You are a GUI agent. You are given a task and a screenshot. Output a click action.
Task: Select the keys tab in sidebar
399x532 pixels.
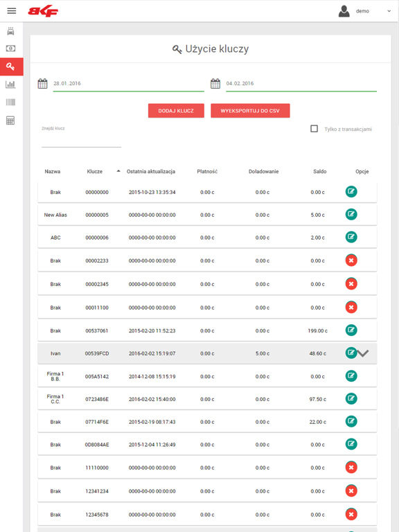[12, 66]
